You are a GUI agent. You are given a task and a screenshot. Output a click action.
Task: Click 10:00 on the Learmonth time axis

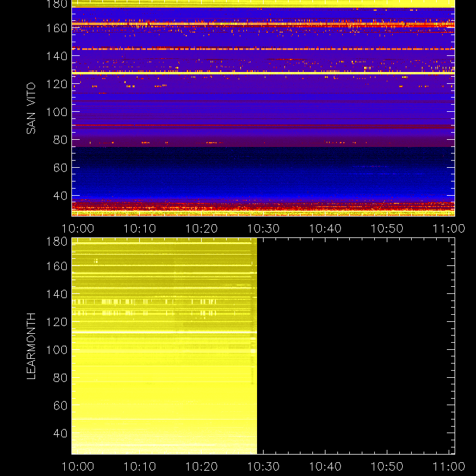tap(78, 466)
